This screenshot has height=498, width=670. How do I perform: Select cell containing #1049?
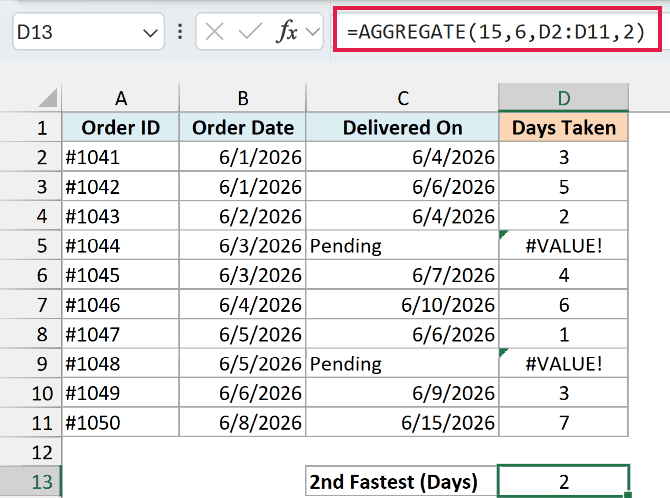(x=120, y=393)
